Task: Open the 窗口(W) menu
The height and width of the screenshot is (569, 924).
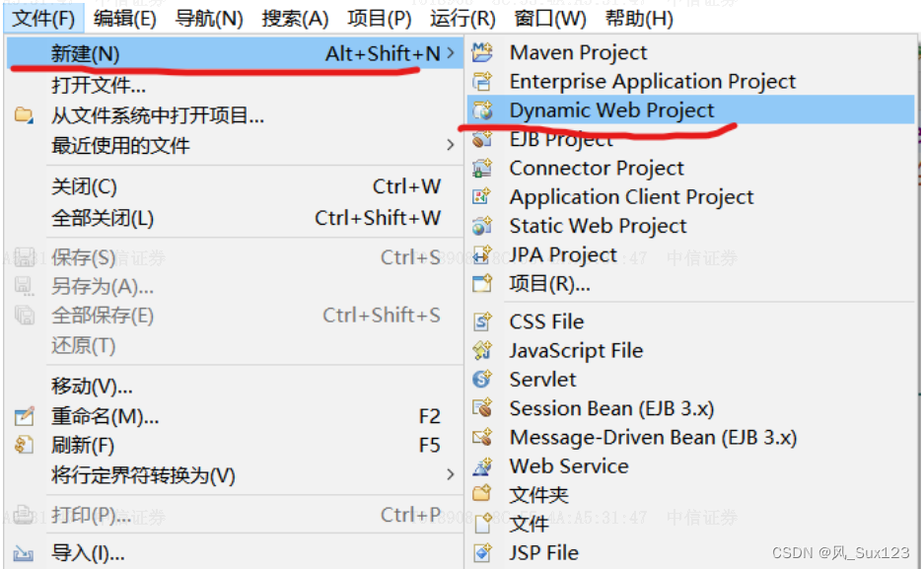Action: [x=550, y=19]
